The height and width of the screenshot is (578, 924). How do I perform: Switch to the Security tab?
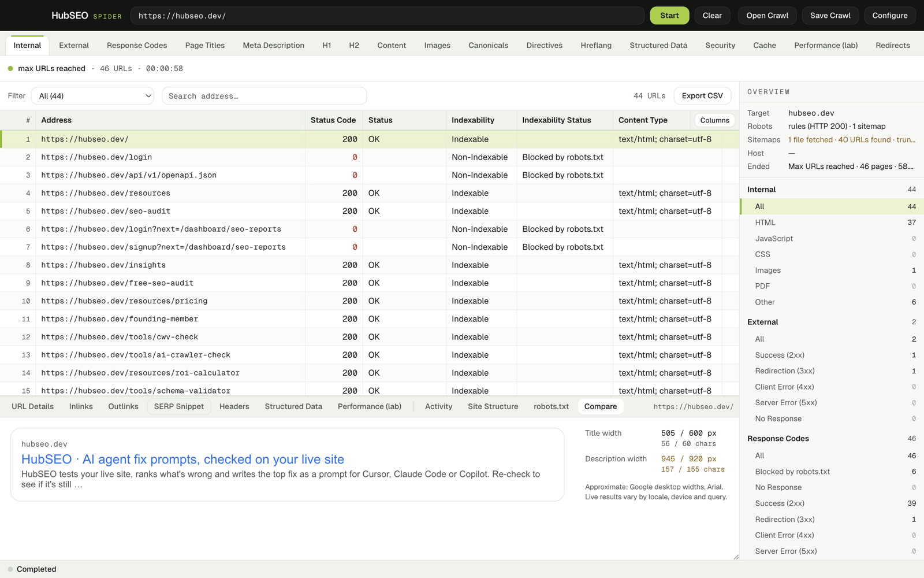click(x=720, y=45)
